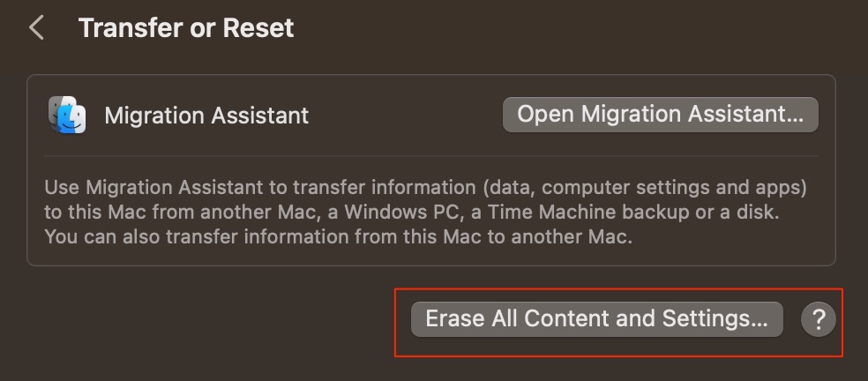Click the twin Finder faces icon
868x381 pixels.
tap(67, 115)
